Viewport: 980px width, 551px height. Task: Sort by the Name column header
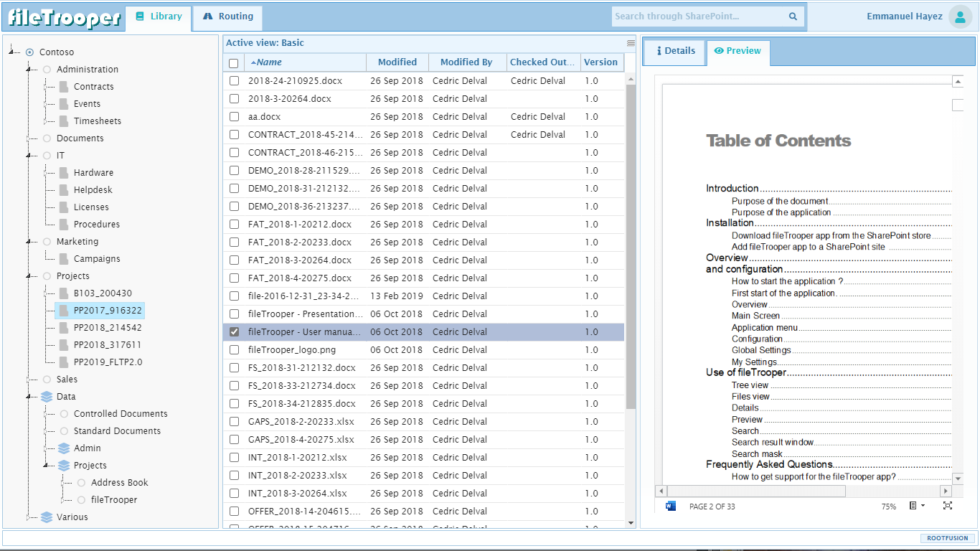(x=305, y=62)
